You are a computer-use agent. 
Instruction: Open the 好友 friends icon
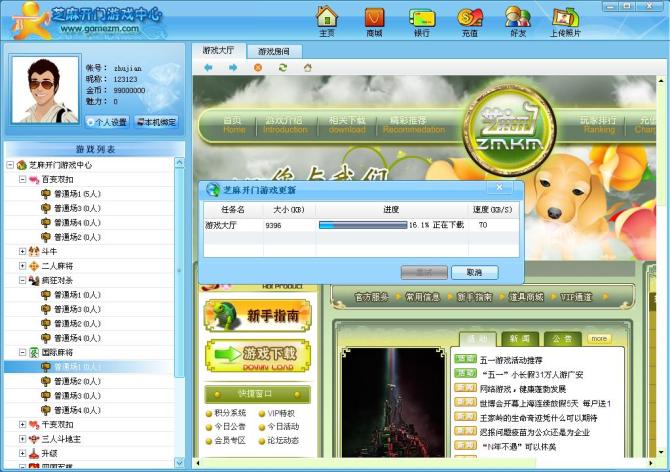click(x=517, y=18)
